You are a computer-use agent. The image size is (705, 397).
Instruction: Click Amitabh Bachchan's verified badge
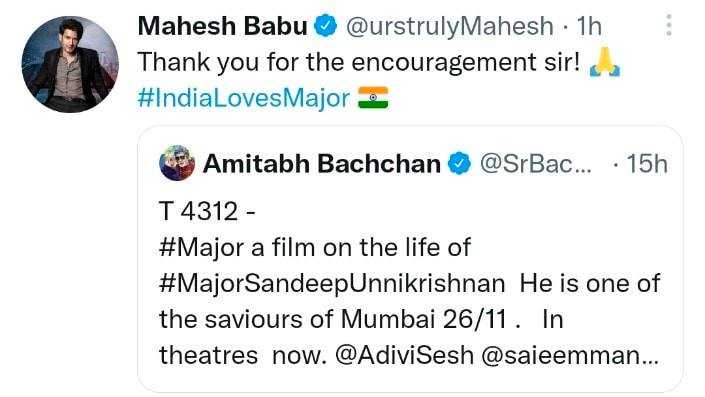tap(459, 163)
